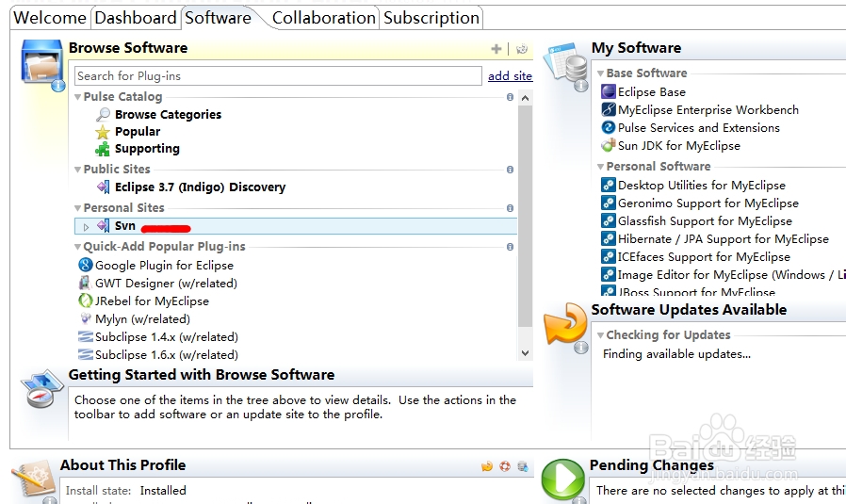Collapse the Base Software group
Viewport: 846px width, 504px height.
(600, 73)
